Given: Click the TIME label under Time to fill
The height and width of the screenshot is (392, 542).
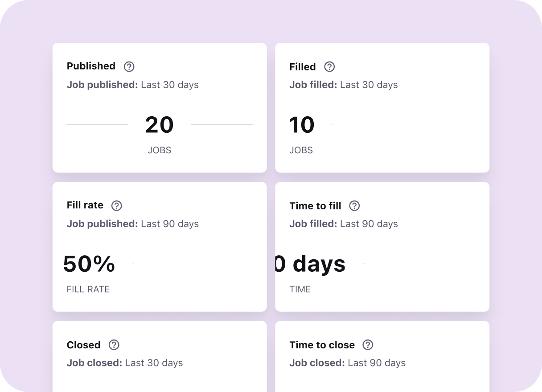Looking at the screenshot, I should (x=300, y=289).
